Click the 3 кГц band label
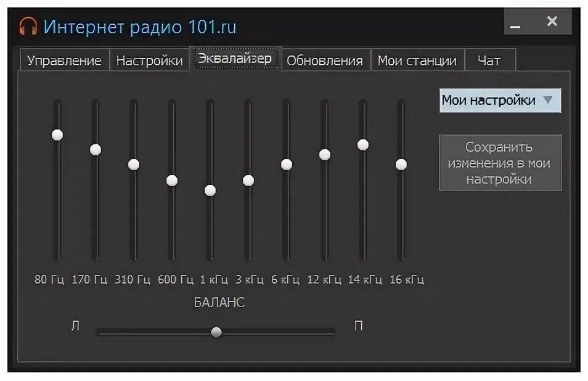The image size is (588, 381). (250, 279)
